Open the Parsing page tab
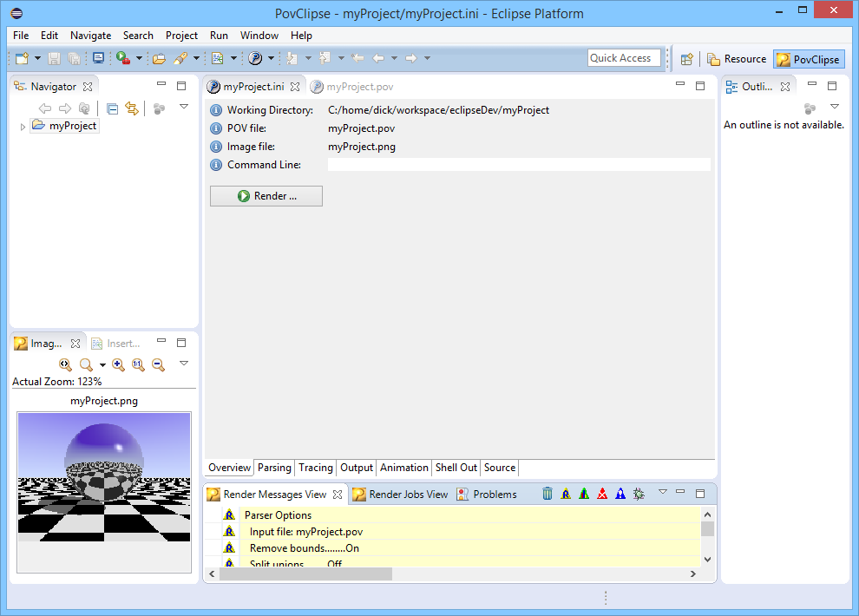This screenshot has height=616, width=859. [274, 468]
